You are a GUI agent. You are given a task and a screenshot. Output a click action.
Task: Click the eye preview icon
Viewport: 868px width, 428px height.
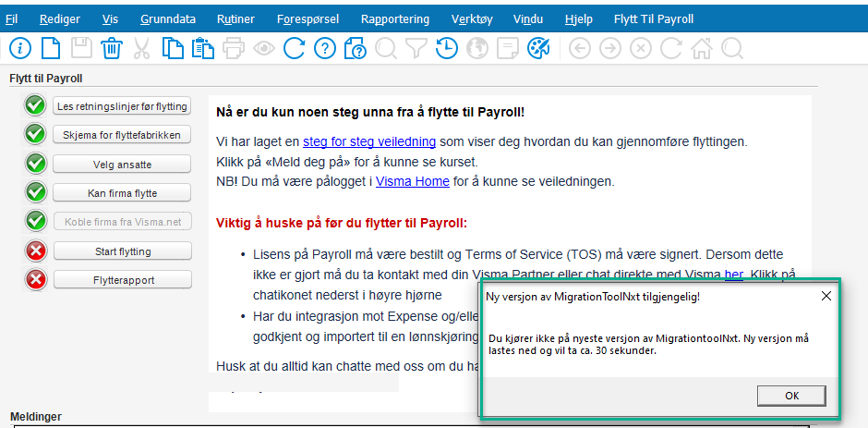pos(264,49)
